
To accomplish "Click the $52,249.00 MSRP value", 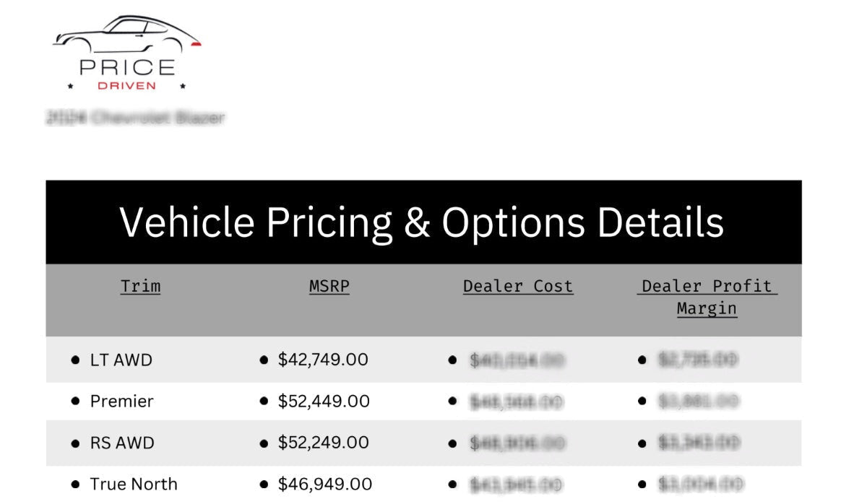I will click(x=323, y=443).
